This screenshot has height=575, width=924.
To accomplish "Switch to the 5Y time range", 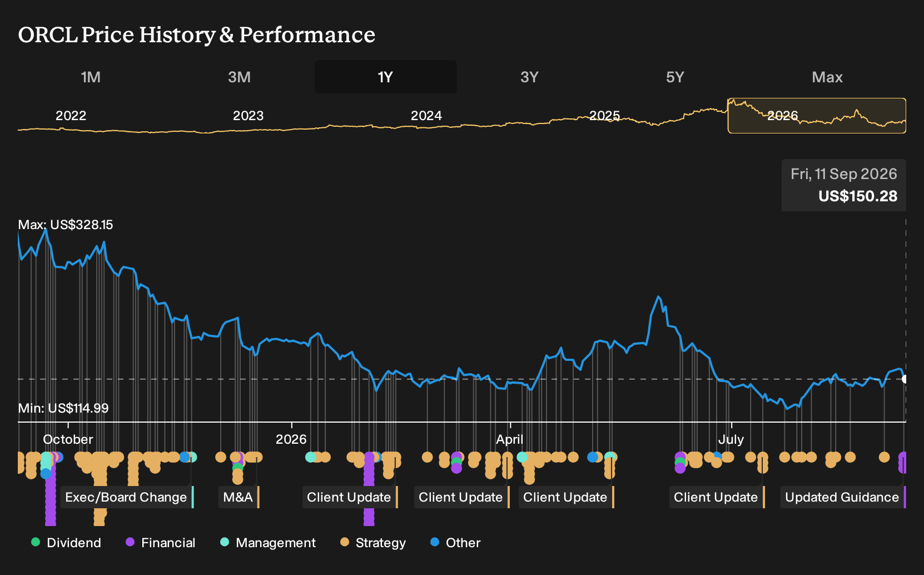I will (675, 77).
